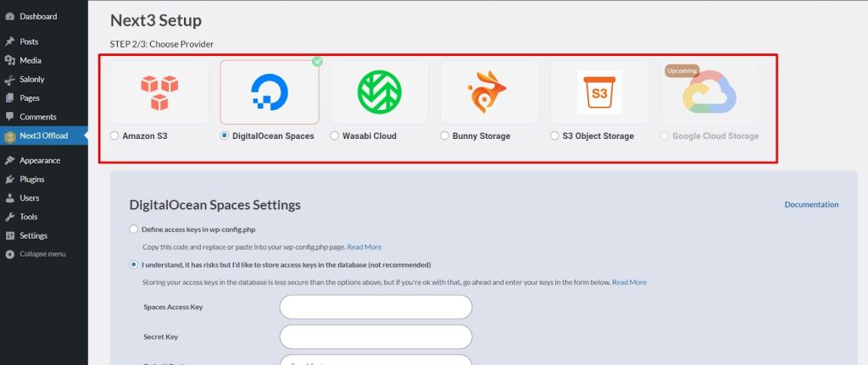Select the DigitalOcean logo card
This screenshot has height=365, width=868.
(x=270, y=91)
